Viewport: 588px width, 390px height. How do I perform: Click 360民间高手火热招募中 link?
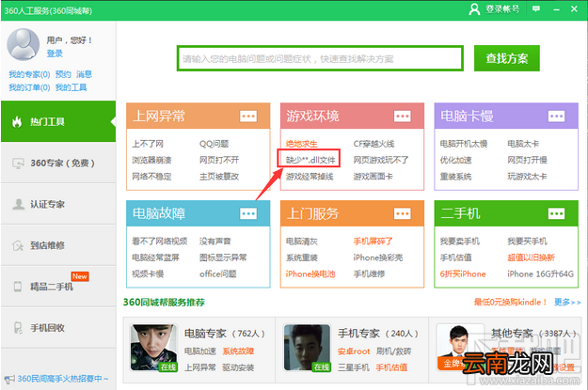pyautogui.click(x=63, y=379)
